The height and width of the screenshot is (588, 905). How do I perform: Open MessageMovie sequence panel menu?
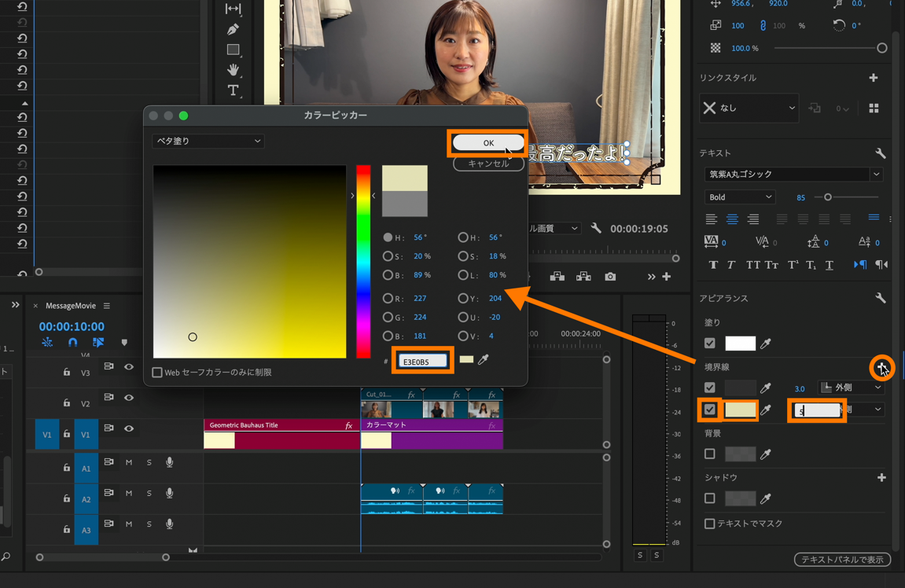coord(107,306)
